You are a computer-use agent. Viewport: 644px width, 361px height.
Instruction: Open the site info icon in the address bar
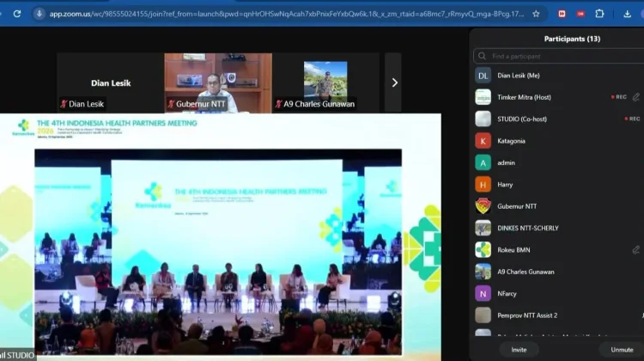pyautogui.click(x=39, y=14)
